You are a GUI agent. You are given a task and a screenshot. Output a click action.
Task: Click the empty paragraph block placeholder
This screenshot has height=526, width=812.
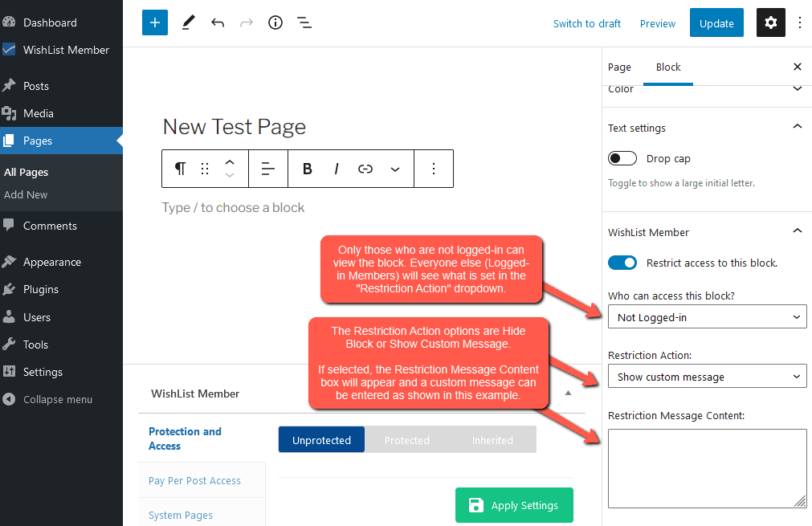233,207
